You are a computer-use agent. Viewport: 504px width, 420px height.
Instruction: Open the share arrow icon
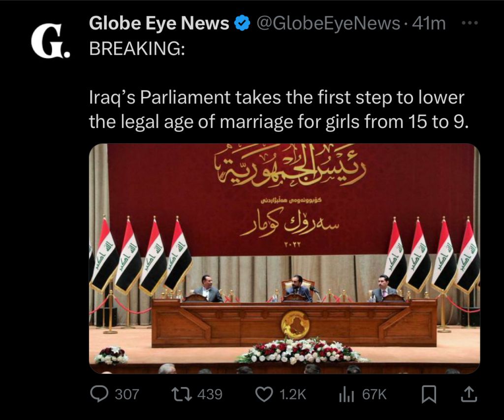click(469, 394)
